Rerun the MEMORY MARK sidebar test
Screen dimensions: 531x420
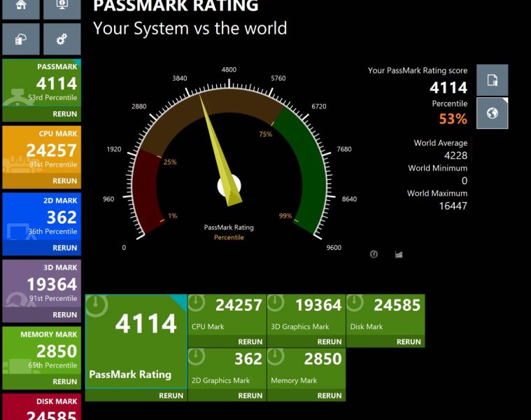(x=64, y=381)
